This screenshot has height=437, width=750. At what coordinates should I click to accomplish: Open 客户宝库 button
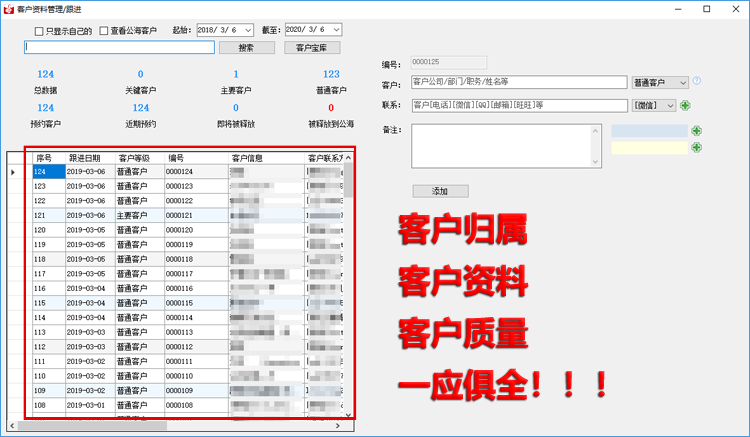(x=312, y=47)
